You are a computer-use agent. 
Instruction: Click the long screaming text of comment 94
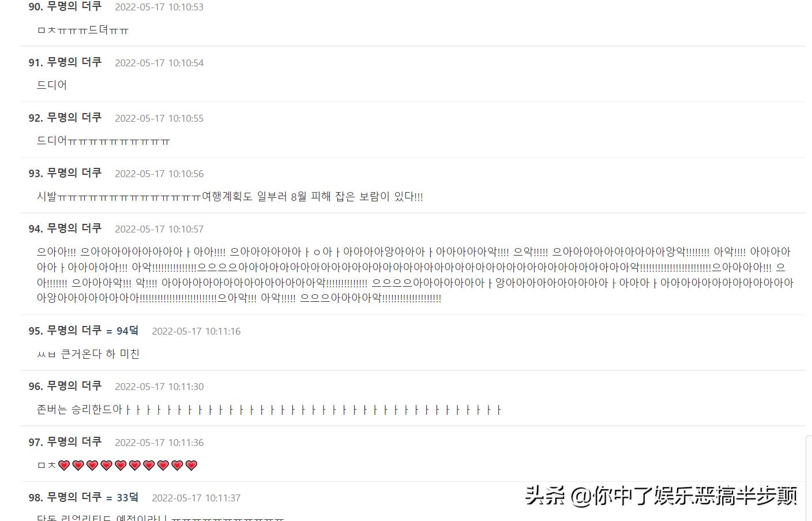tap(415, 275)
